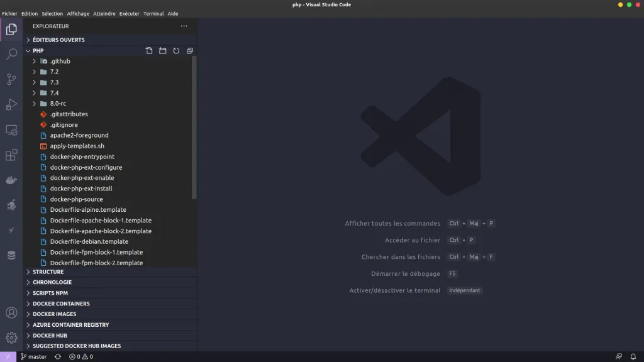
Task: Click the New Folder icon in explorer
Action: pos(162,51)
